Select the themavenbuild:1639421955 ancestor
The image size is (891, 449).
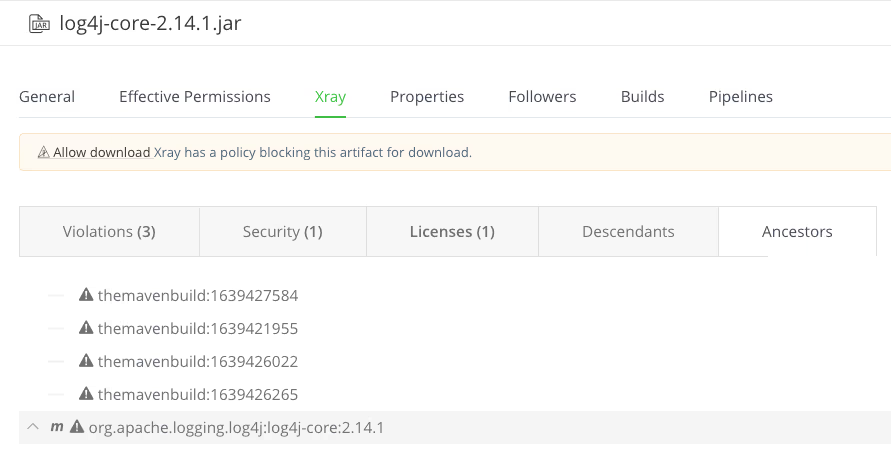[198, 329]
